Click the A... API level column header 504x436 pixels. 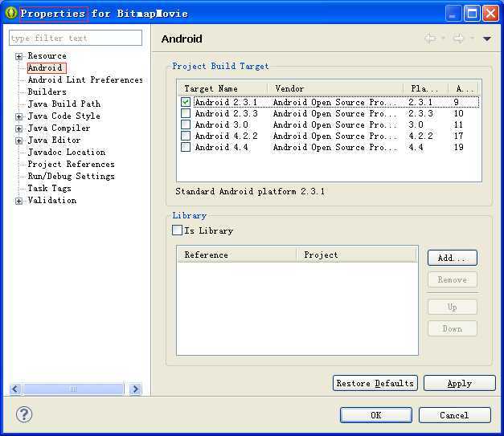coord(464,88)
